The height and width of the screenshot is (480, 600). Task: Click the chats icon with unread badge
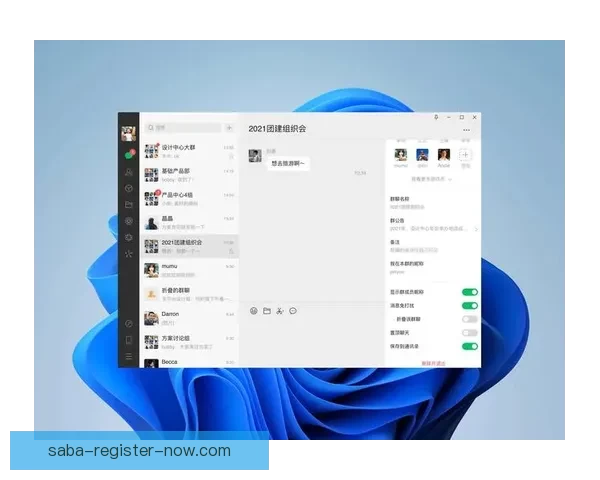tap(129, 155)
